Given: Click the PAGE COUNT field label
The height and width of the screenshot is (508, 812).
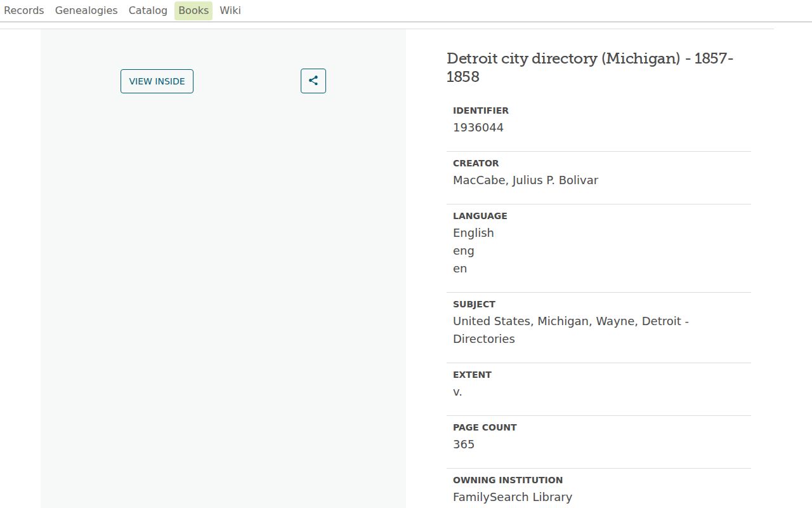Looking at the screenshot, I should click(x=485, y=427).
